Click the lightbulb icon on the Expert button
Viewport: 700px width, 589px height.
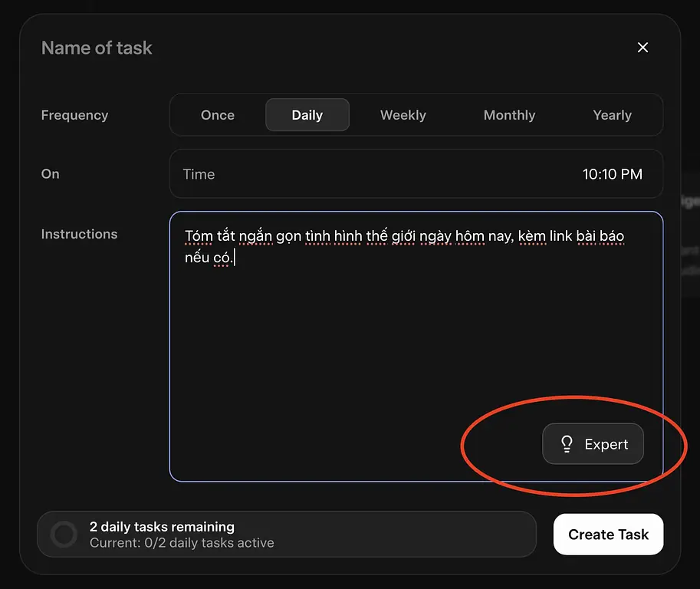coord(566,443)
